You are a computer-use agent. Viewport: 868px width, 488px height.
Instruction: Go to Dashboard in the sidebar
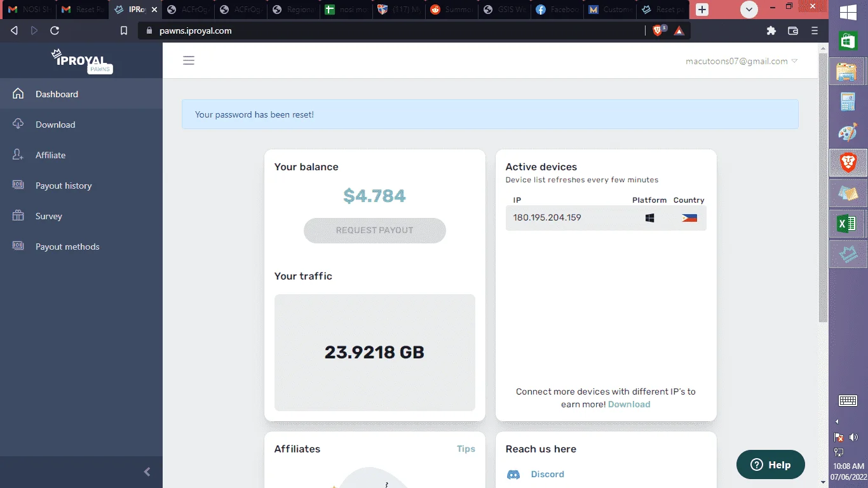[81, 94]
